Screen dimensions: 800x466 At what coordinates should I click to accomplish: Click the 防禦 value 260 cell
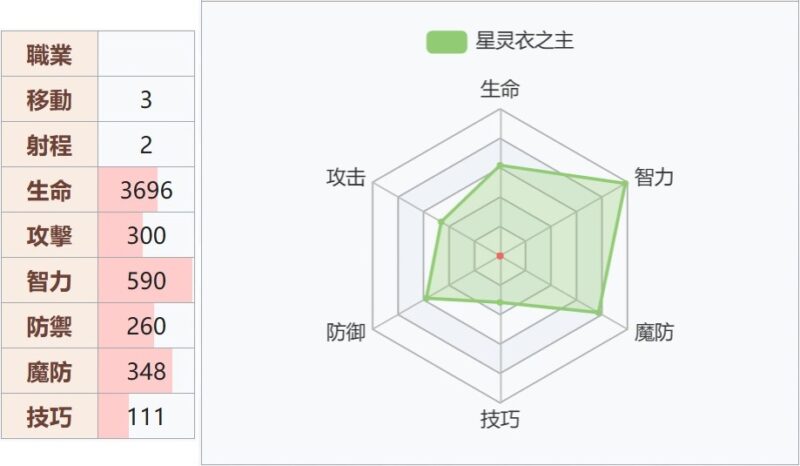146,327
